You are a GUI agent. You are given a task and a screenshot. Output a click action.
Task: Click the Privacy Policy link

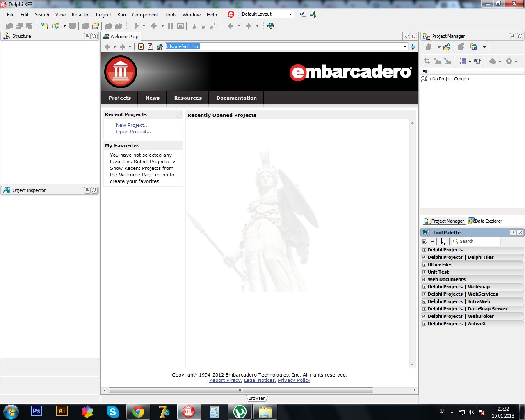294,380
